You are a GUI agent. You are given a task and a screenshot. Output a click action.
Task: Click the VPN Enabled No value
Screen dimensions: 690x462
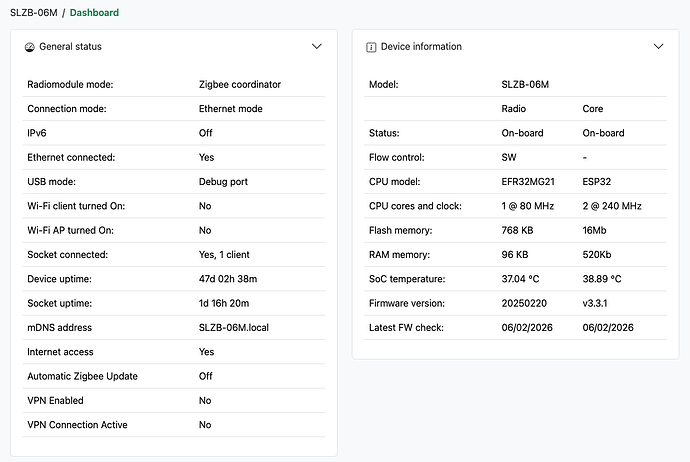(205, 400)
